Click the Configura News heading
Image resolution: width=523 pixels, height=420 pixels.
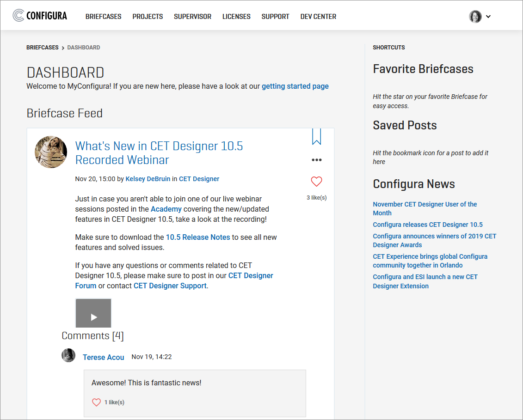pos(413,184)
